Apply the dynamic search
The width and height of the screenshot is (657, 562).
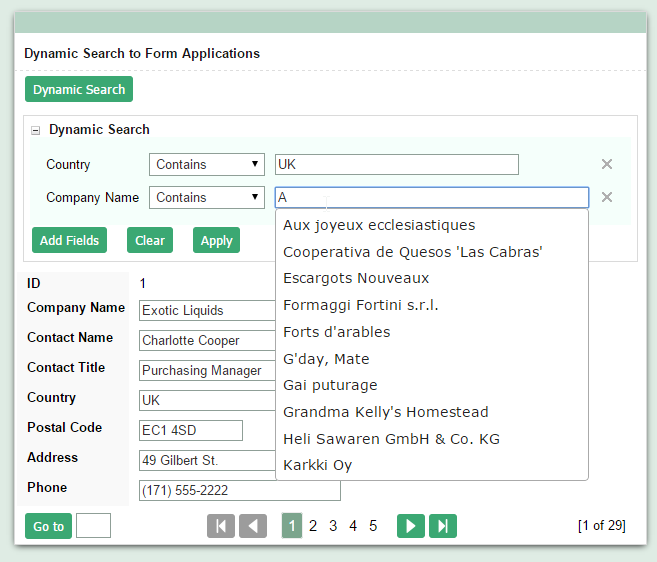coord(216,240)
